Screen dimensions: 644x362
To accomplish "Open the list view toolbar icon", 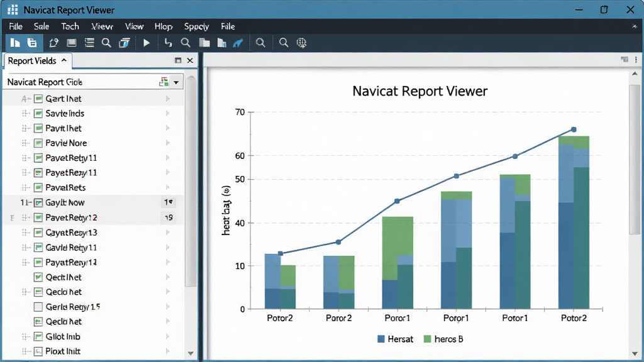I will (x=89, y=43).
